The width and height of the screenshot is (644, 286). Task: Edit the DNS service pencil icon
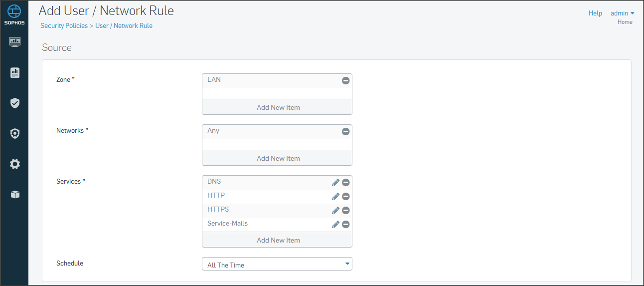click(x=335, y=183)
